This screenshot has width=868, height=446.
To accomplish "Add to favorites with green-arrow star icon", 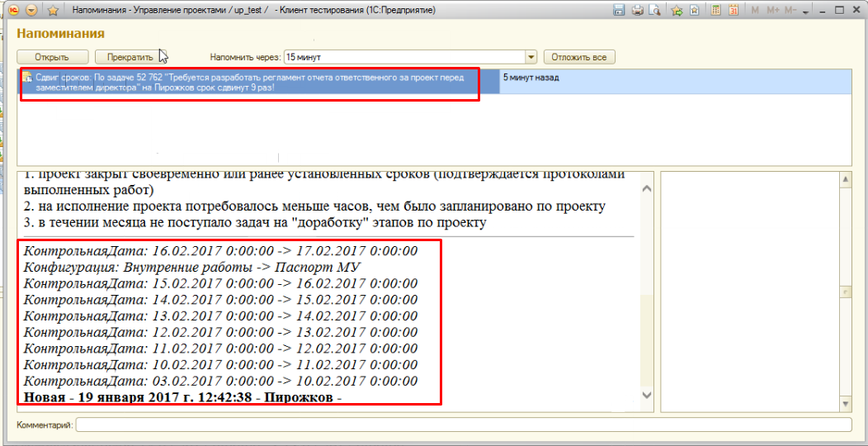I will [x=677, y=10].
